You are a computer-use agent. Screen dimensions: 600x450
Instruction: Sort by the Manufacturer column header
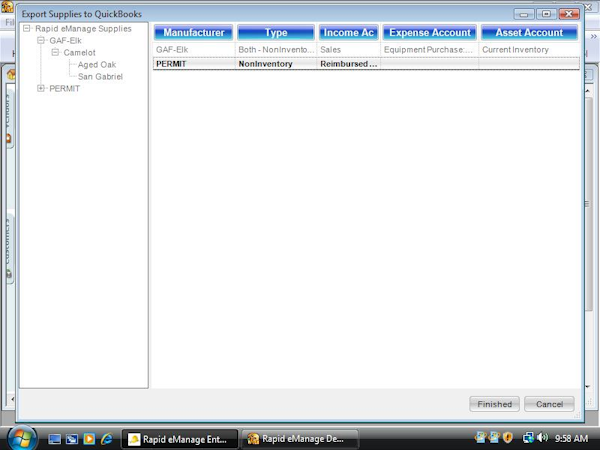(193, 33)
